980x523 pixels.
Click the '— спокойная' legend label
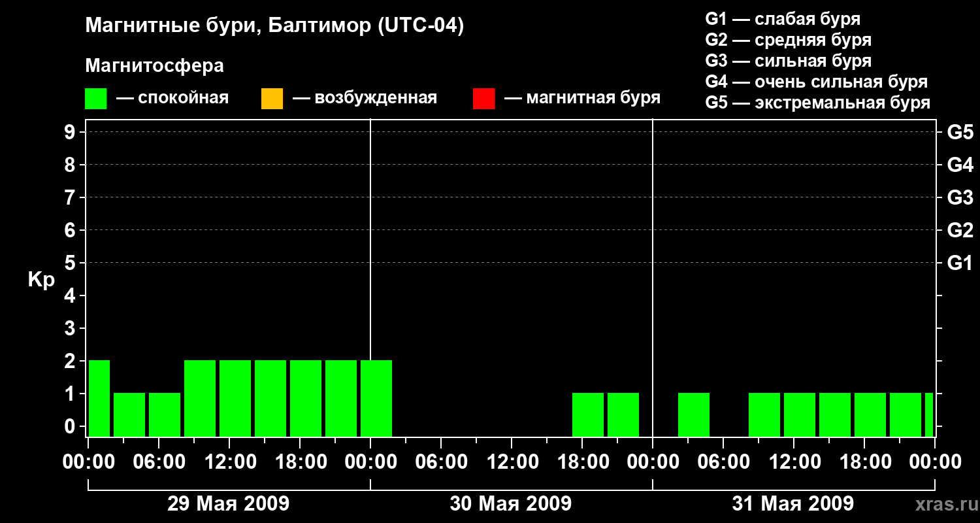172,98
